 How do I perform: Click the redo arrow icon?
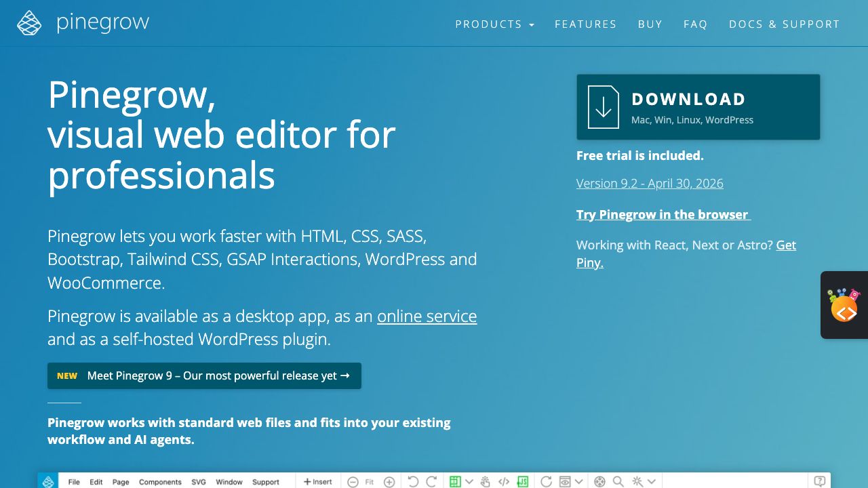(431, 482)
